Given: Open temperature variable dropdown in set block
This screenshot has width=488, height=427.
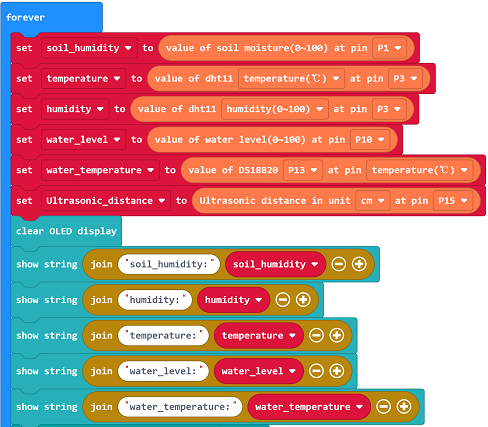Looking at the screenshot, I should click(x=83, y=79).
